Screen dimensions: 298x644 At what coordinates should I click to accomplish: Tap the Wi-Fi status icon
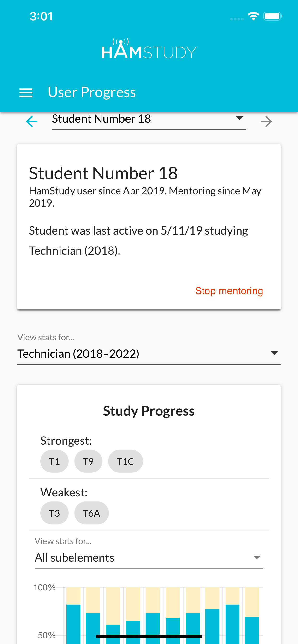[253, 16]
